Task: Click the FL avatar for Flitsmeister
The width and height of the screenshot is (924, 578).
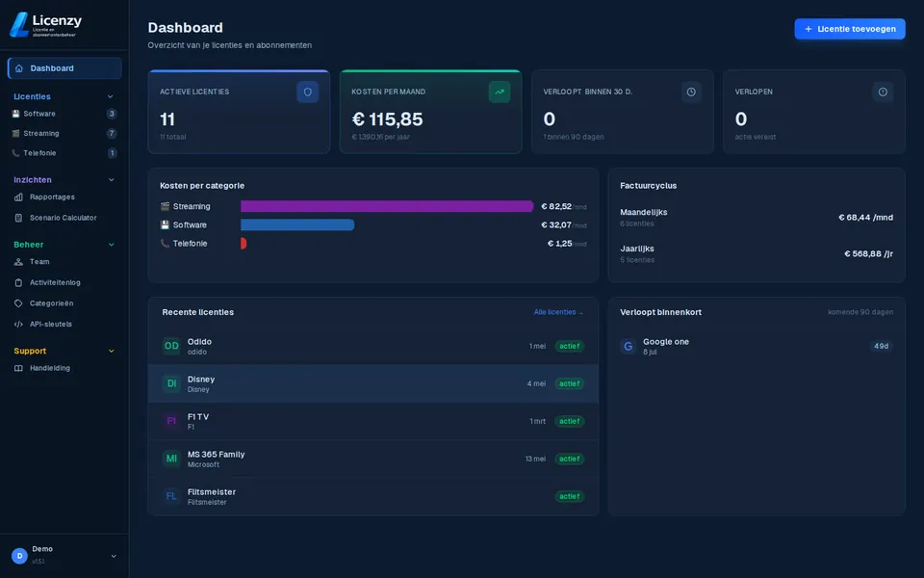Action: (x=171, y=496)
